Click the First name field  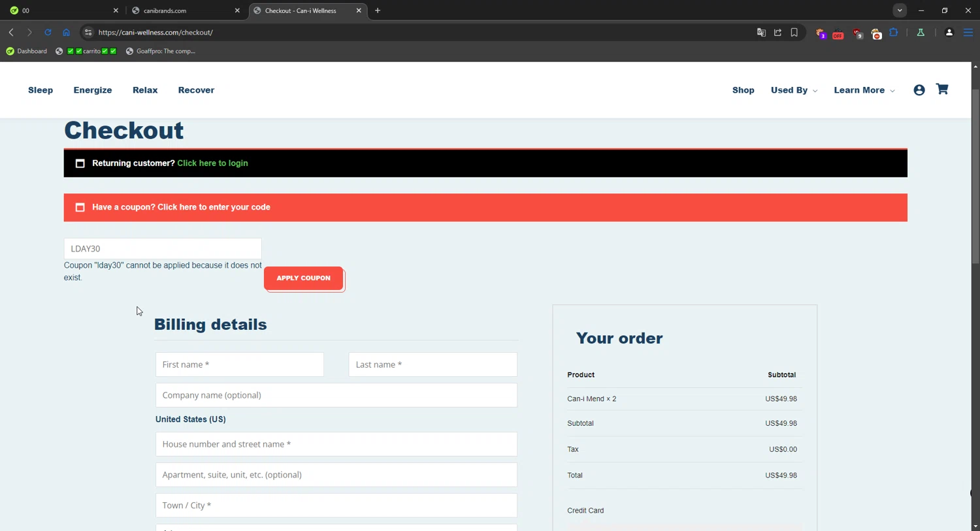pyautogui.click(x=240, y=364)
